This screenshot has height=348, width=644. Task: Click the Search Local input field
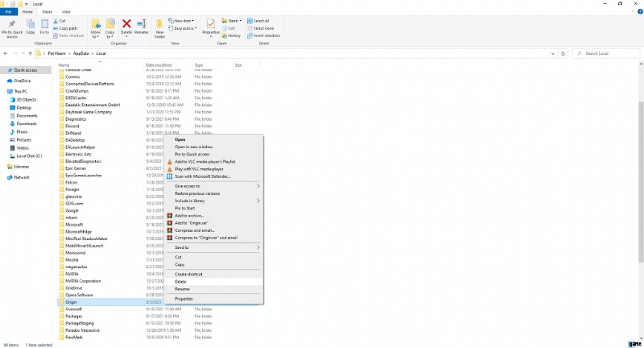[606, 53]
